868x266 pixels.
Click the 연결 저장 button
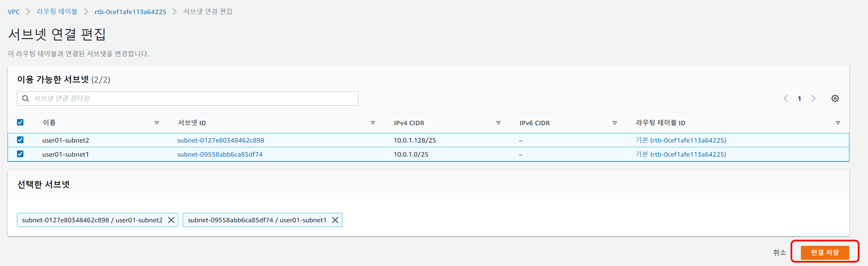point(825,252)
